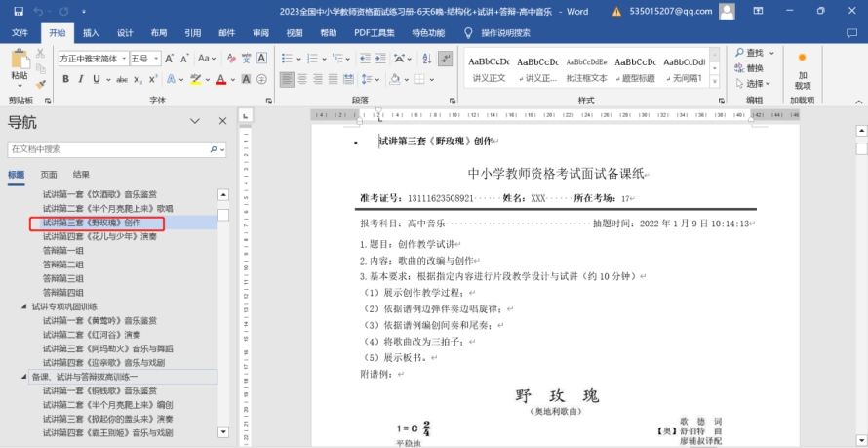Click the Format Painter brush icon

click(41, 83)
